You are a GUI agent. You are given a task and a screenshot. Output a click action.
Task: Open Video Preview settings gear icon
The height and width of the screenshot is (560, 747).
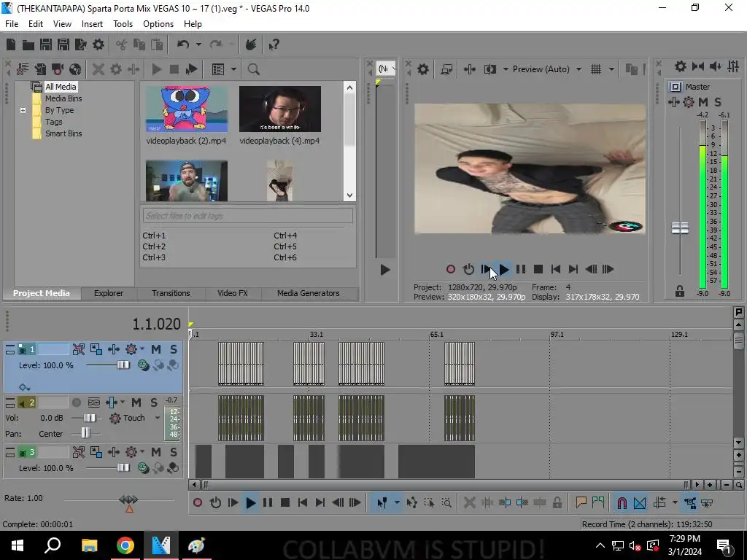423,69
